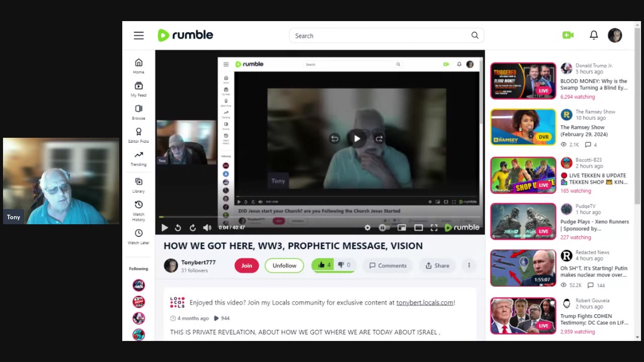Enter fullscreen mode
The height and width of the screenshot is (362, 644).
coord(434,228)
